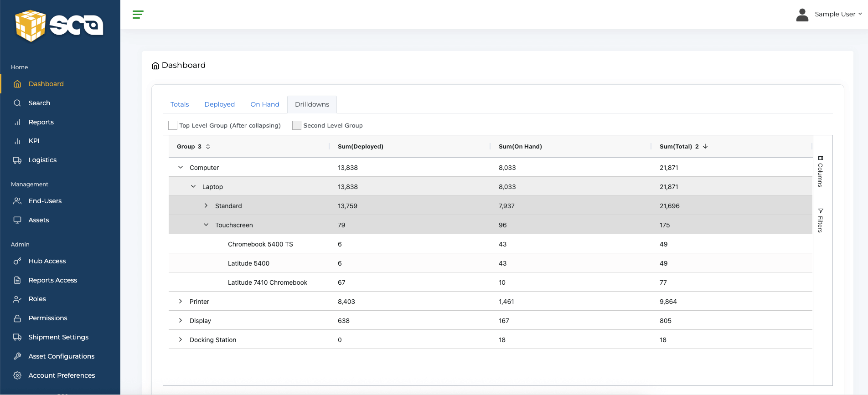Switch to the Deployed tab
The width and height of the screenshot is (868, 395).
(220, 104)
